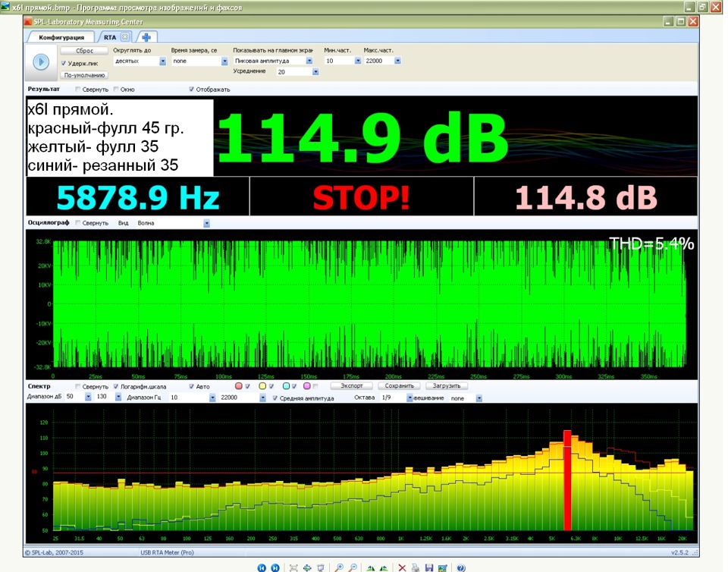
Task: Select the red curve color swatch
Action: pos(239,386)
